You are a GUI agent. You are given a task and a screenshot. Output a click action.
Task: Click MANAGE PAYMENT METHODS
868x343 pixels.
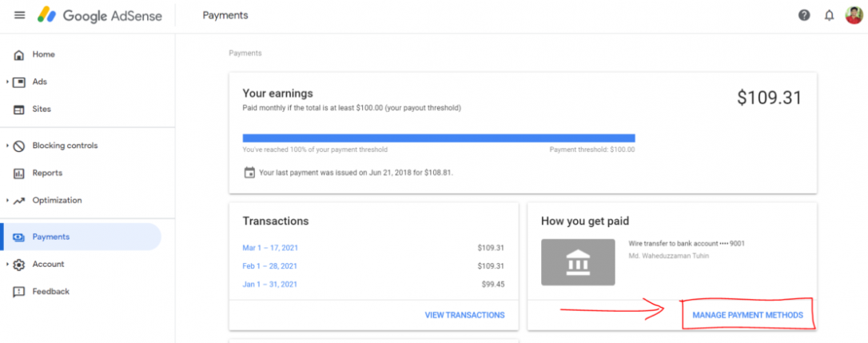[747, 315]
